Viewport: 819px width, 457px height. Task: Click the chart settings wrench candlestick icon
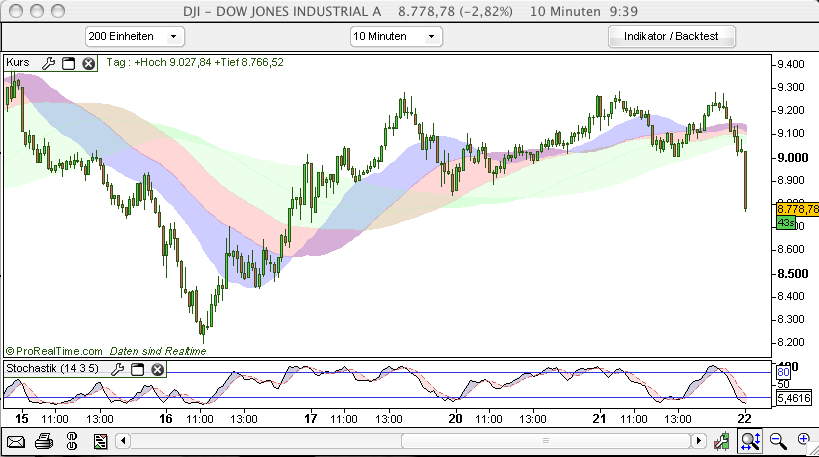(x=722, y=441)
